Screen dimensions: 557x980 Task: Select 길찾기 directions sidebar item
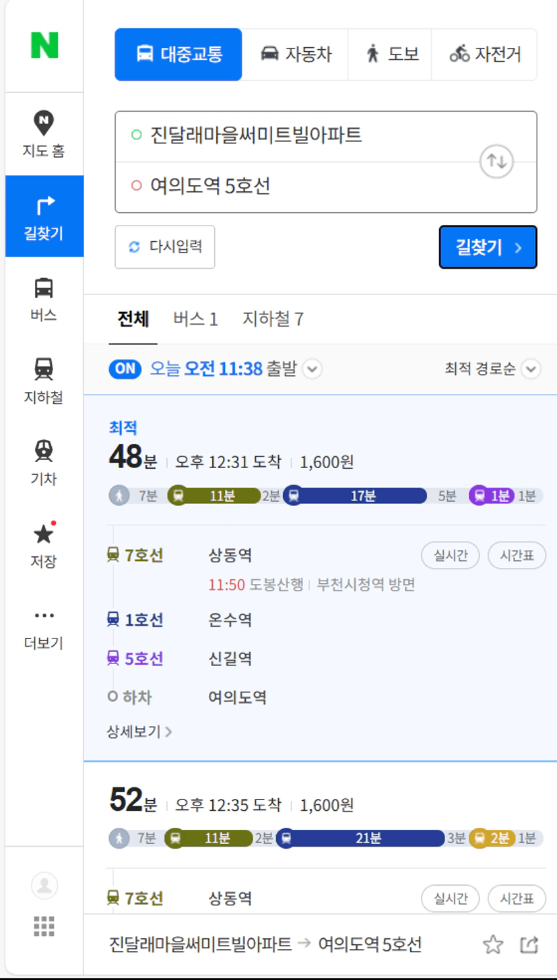[44, 216]
